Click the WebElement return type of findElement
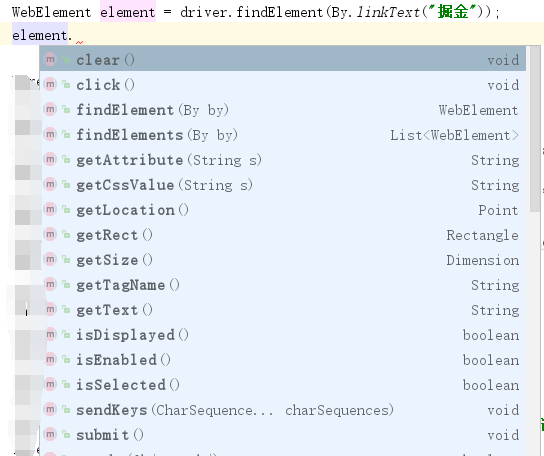 coord(478,110)
